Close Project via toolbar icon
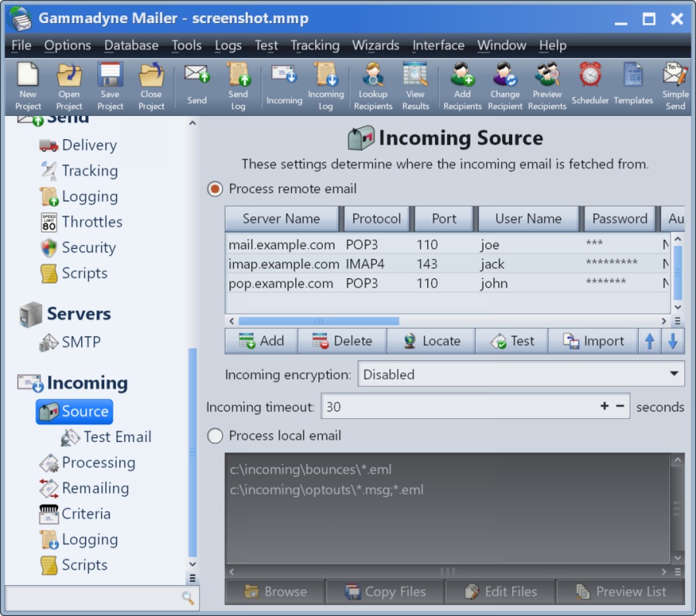The height and width of the screenshot is (616, 696). (x=151, y=86)
